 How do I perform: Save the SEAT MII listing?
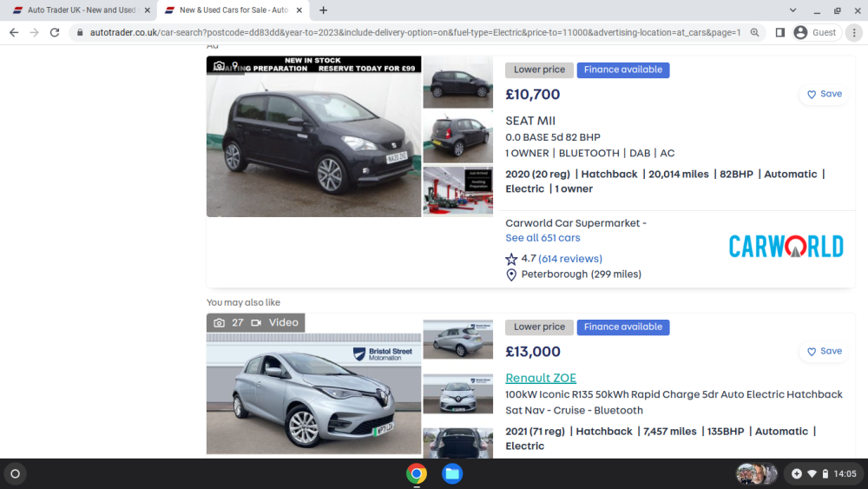point(825,94)
